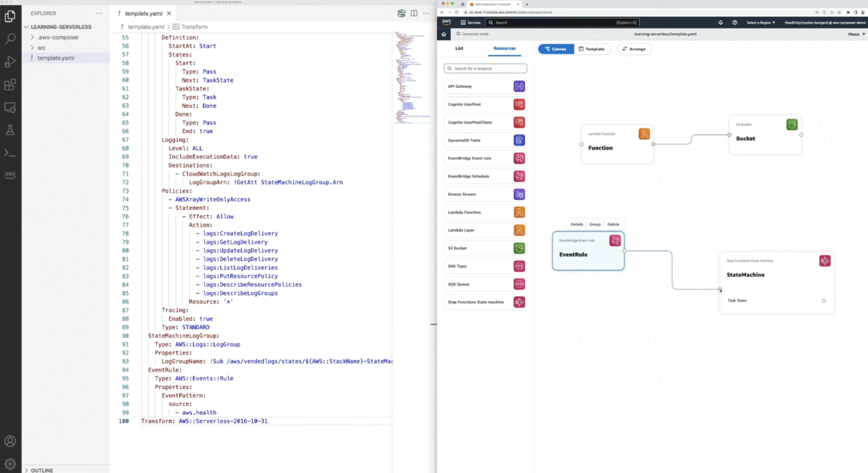Open the AWS Services menu

click(470, 22)
